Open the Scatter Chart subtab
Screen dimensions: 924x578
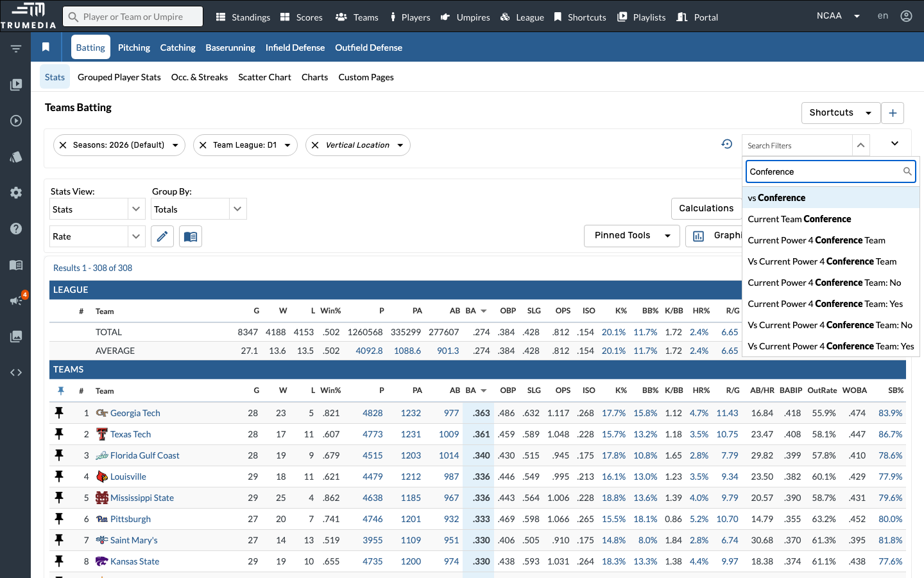click(264, 77)
